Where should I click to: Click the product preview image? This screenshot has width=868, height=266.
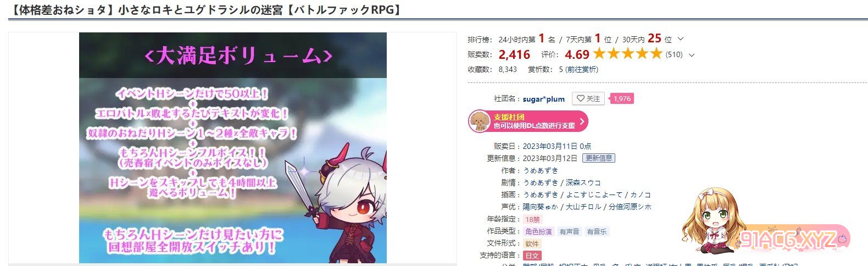tap(233, 148)
